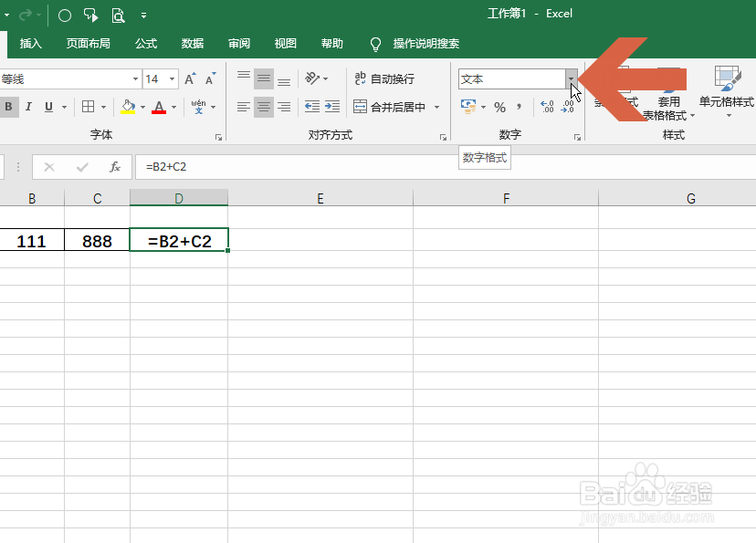Select column E header
The image size is (756, 543).
tap(320, 199)
